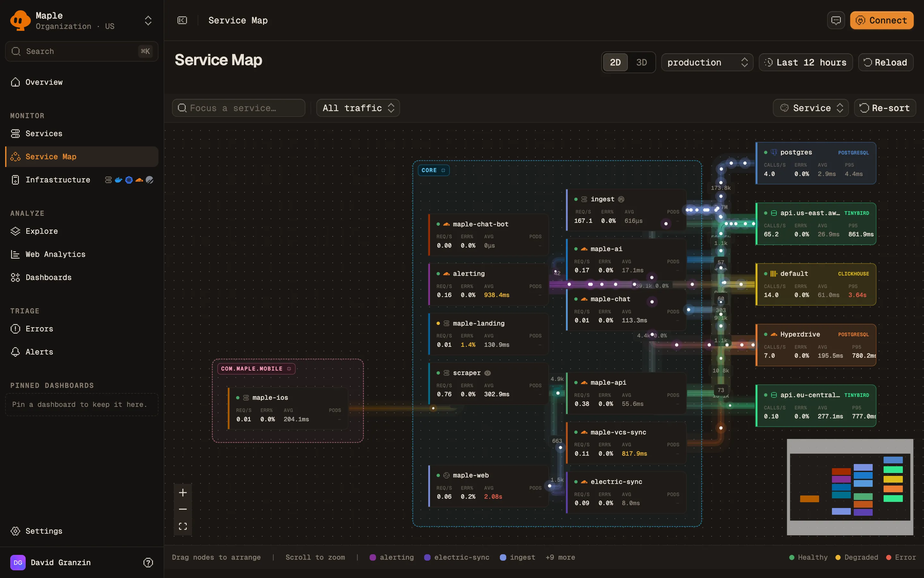
Task: Toggle electric-sync legend filter
Action: point(457,557)
